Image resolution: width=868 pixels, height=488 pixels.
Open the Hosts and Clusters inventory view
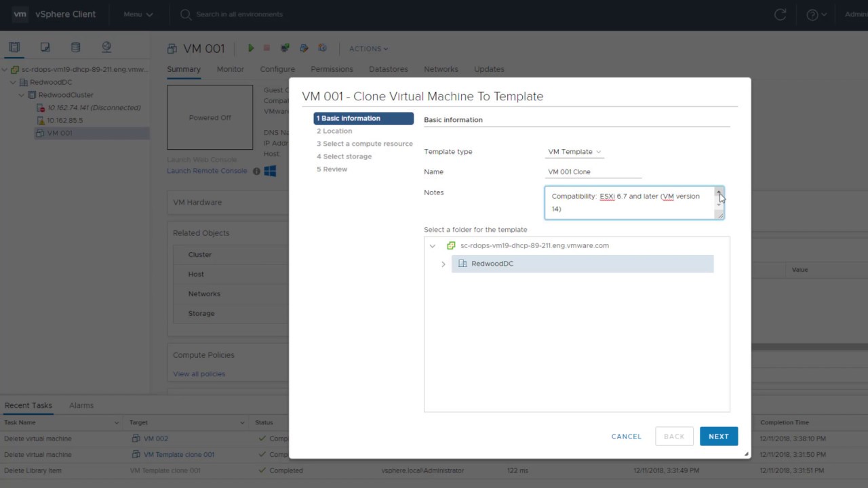pos(14,47)
